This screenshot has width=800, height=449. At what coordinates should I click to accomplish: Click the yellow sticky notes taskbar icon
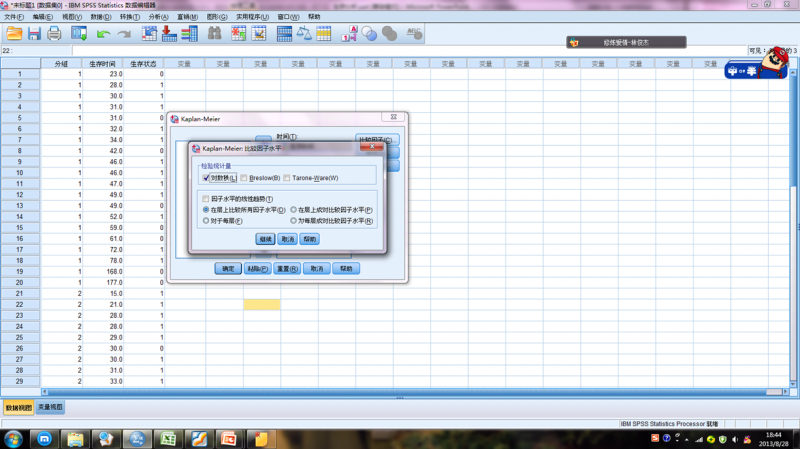click(x=261, y=439)
